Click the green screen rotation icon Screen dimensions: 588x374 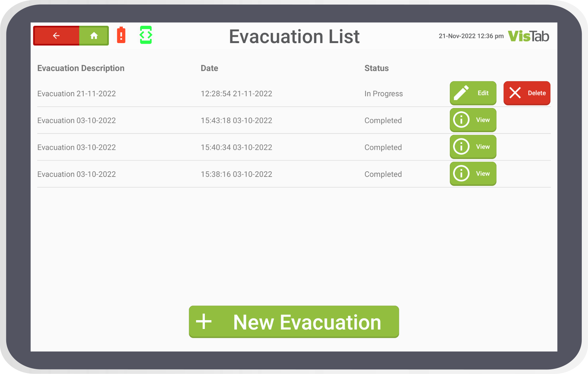point(146,35)
